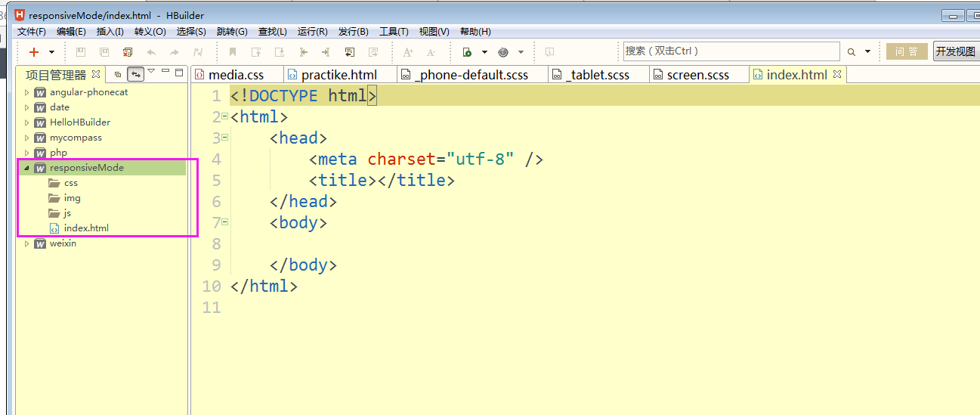Click the Undo arrow icon
Image resolution: width=980 pixels, height=415 pixels.
151,52
